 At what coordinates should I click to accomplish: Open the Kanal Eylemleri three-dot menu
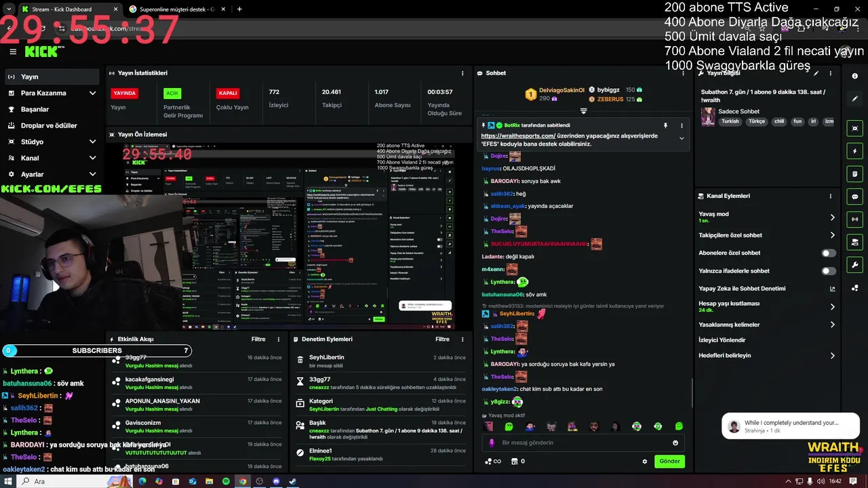(831, 196)
